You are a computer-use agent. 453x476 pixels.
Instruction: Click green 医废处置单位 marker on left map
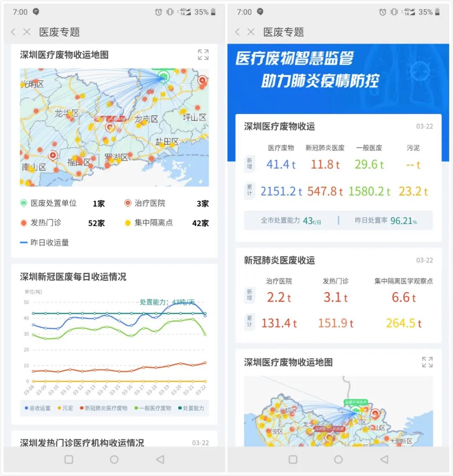[x=163, y=76]
